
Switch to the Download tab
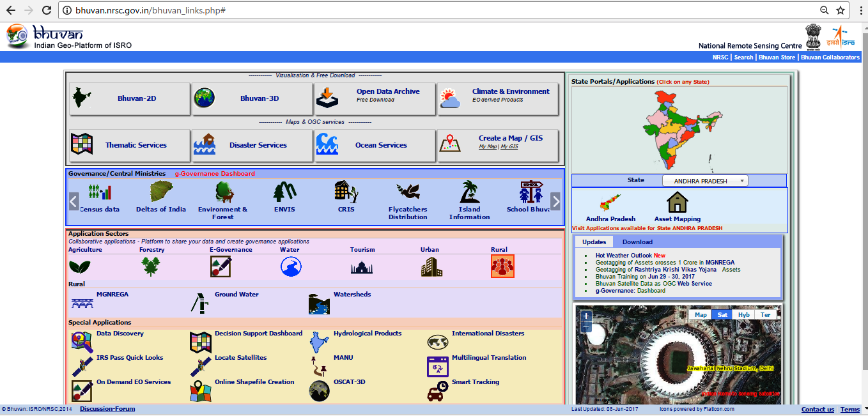pyautogui.click(x=637, y=242)
